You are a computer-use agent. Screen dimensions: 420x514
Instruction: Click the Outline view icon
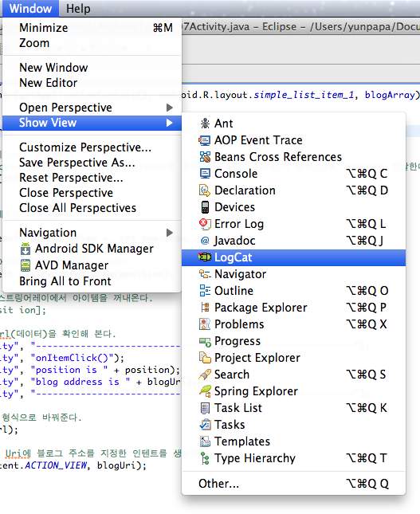pyautogui.click(x=205, y=291)
